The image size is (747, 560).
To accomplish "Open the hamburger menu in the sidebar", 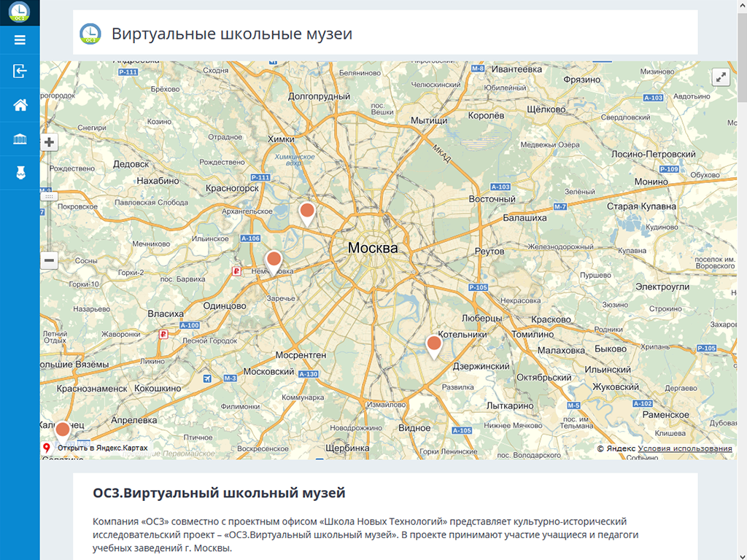I will tap(20, 40).
